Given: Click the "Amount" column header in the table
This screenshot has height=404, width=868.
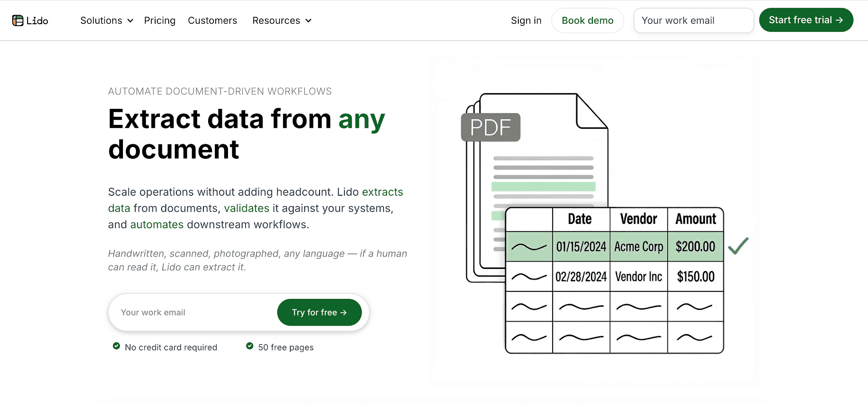Looking at the screenshot, I should click(696, 219).
